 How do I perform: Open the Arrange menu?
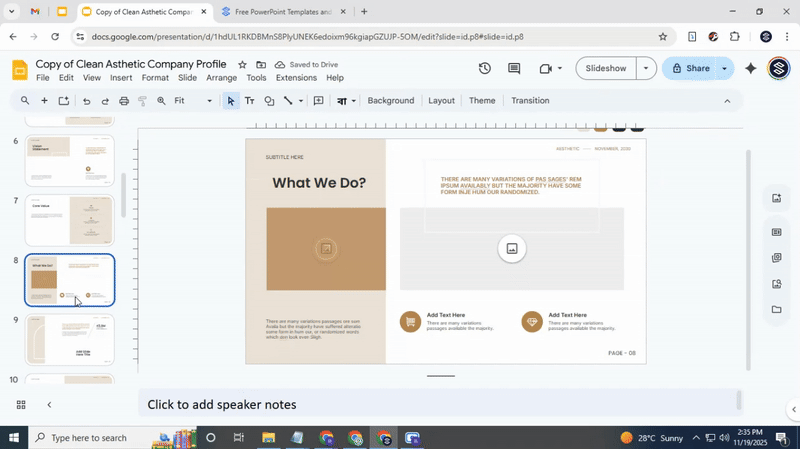(x=221, y=78)
